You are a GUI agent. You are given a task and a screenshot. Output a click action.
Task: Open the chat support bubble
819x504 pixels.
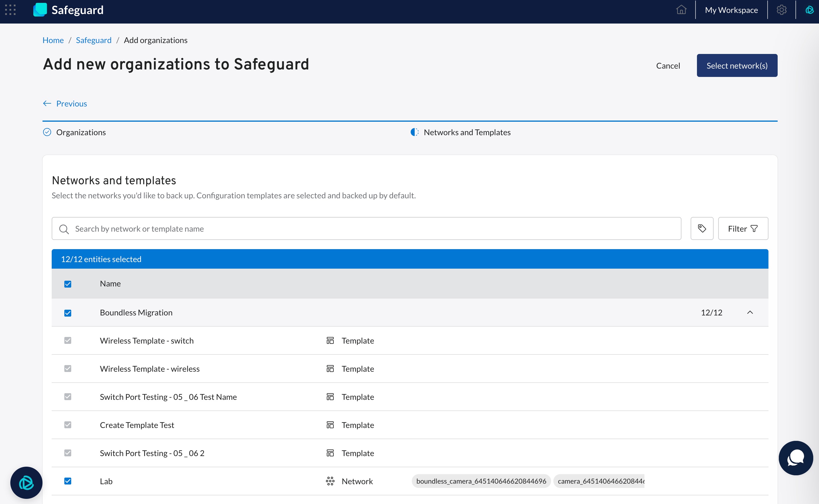pyautogui.click(x=795, y=458)
